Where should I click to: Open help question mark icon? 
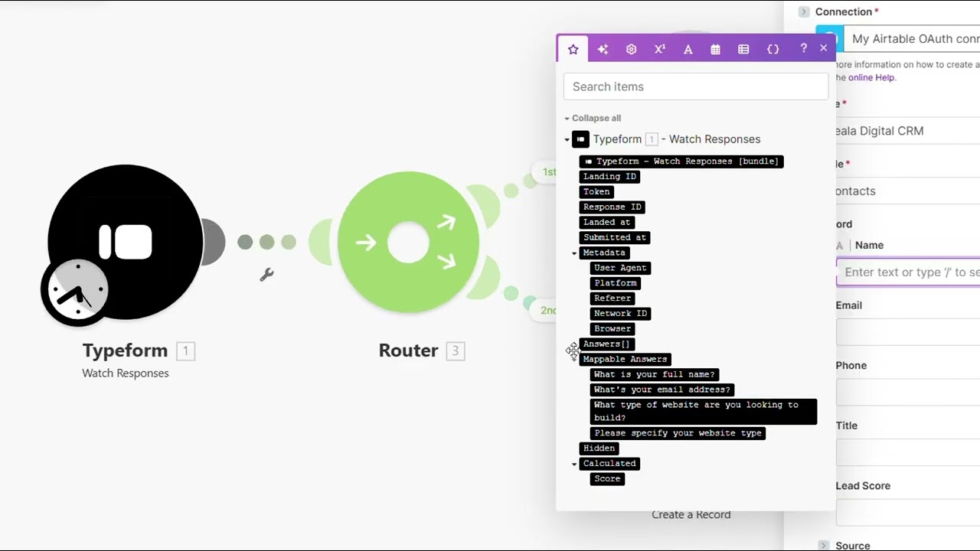pyautogui.click(x=803, y=48)
